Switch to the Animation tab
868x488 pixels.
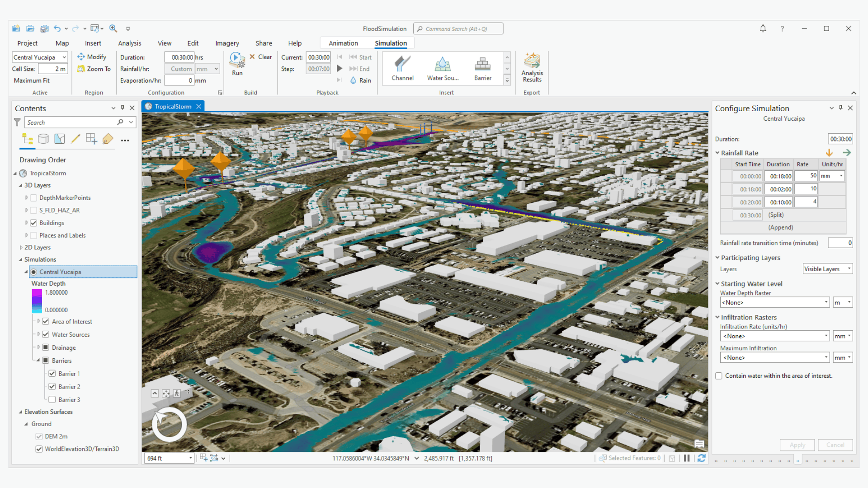point(343,43)
